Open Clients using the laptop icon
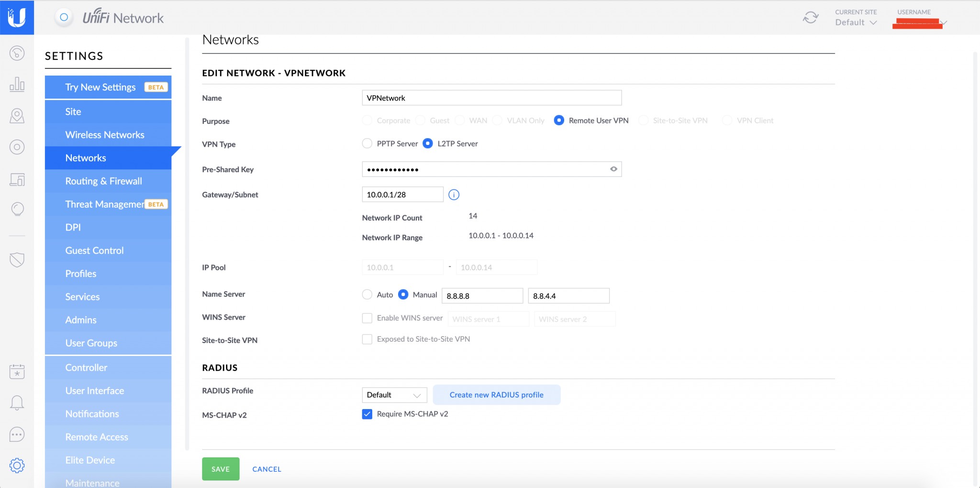This screenshot has height=488, width=980. [17, 179]
